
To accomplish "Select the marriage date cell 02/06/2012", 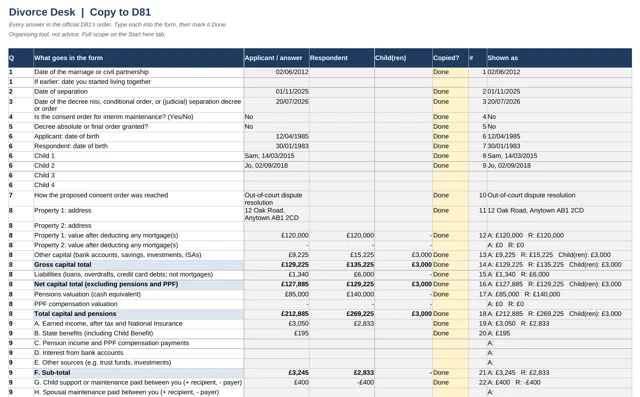I will (276, 72).
